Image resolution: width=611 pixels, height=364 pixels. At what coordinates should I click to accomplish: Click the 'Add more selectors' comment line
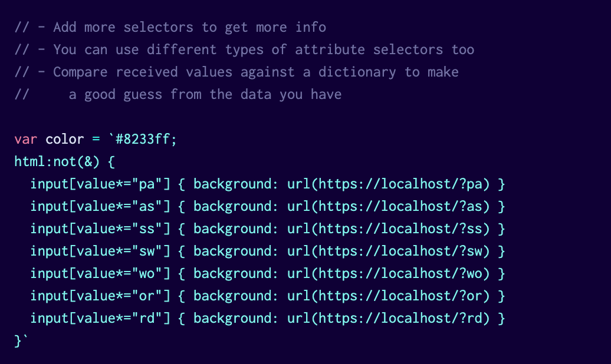[x=170, y=27]
